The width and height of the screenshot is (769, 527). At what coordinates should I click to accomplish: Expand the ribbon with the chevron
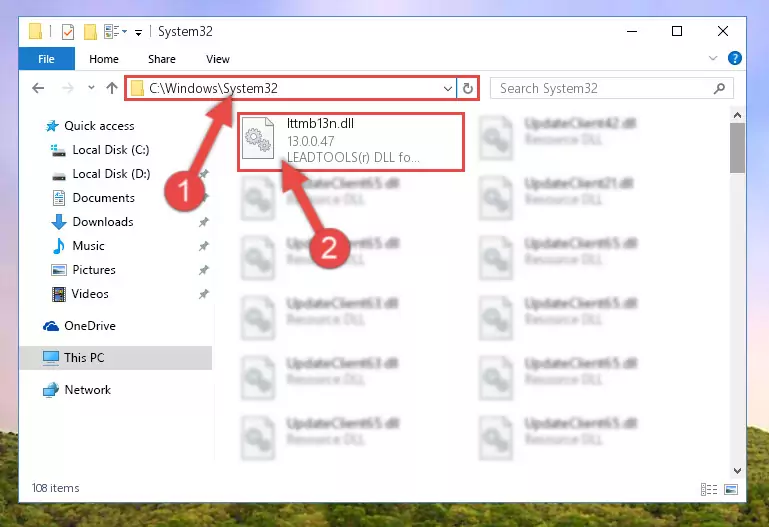tap(713, 58)
